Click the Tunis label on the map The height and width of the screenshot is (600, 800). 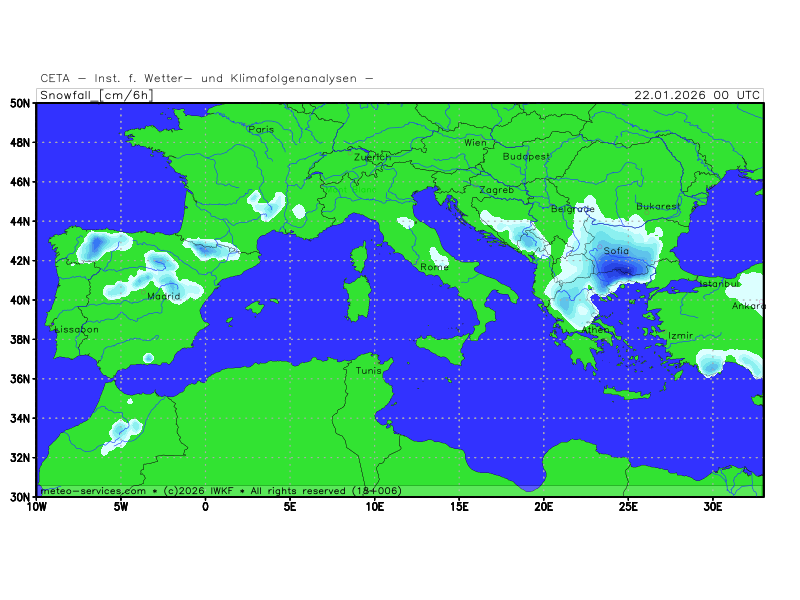click(368, 370)
